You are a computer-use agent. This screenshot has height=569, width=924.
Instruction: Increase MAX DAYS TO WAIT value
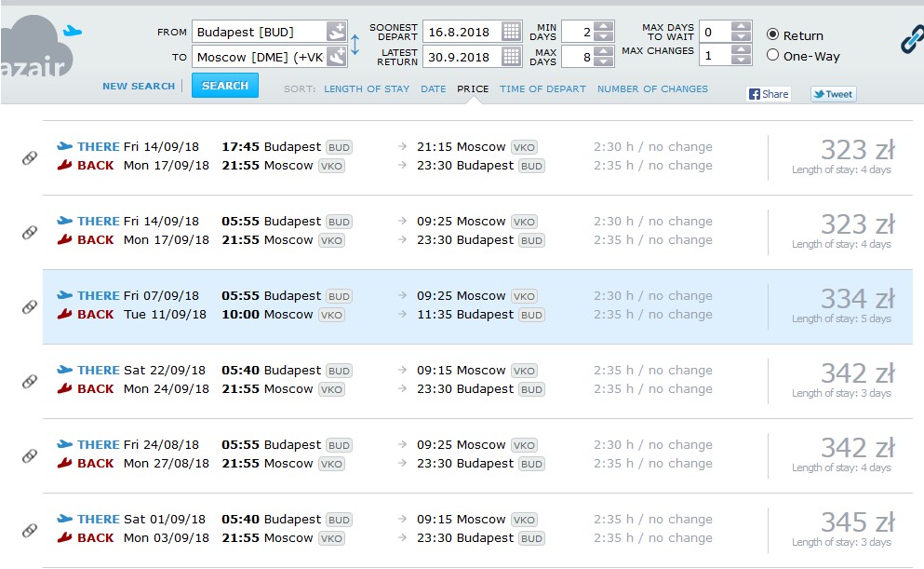click(x=741, y=26)
